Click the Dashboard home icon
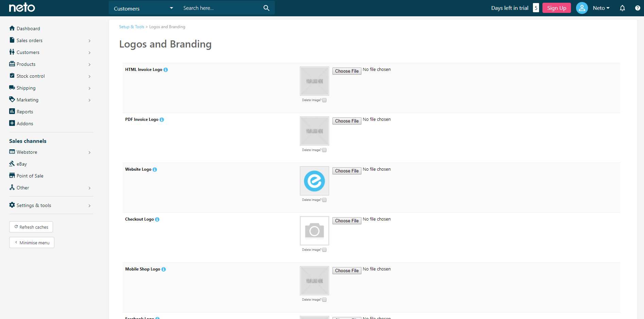The image size is (644, 319). (x=12, y=28)
